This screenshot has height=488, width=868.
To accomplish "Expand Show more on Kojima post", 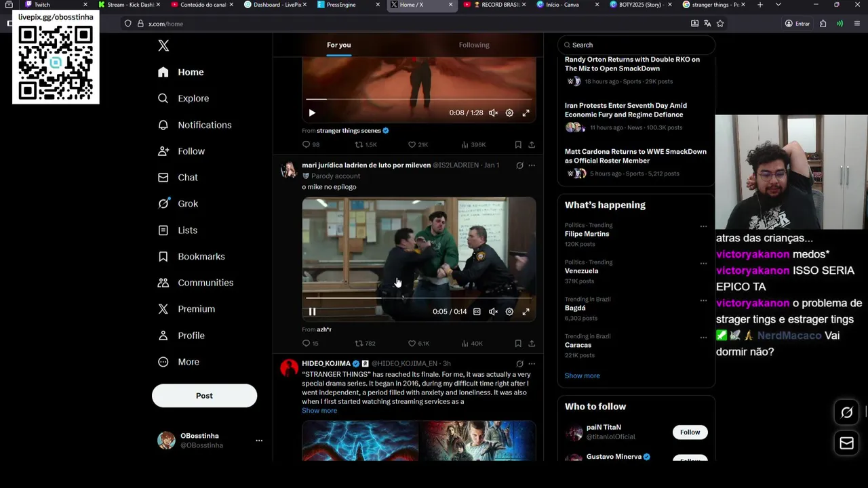I will (x=319, y=411).
